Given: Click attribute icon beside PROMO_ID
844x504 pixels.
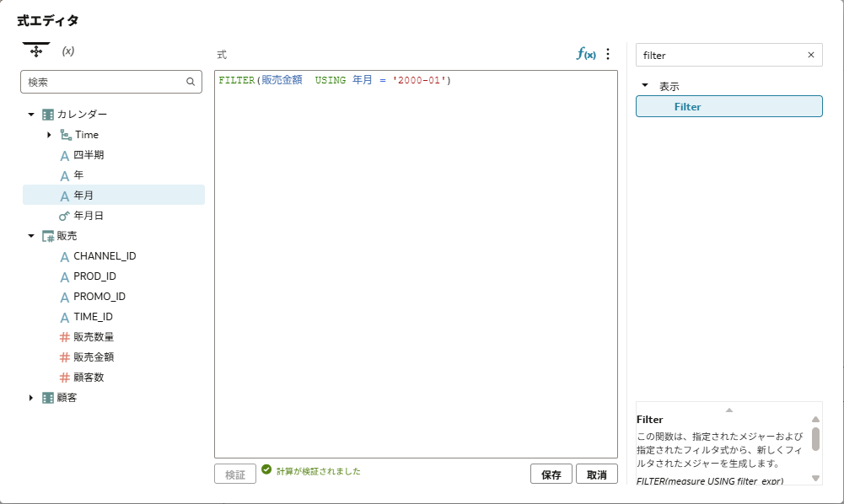Looking at the screenshot, I should pos(65,298).
